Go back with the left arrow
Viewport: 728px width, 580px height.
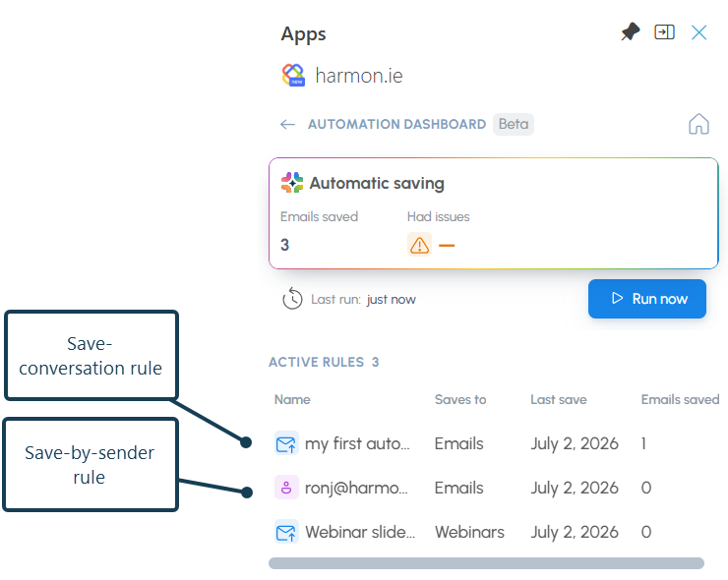pos(288,124)
